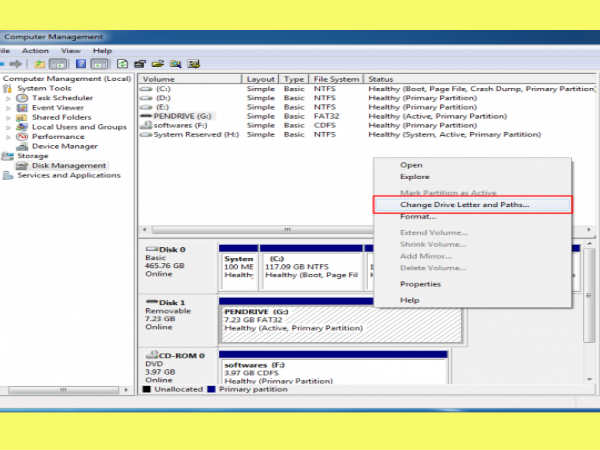Viewport: 600px width, 450px height.
Task: Select the Disk Management tree item
Action: pyautogui.click(x=69, y=166)
